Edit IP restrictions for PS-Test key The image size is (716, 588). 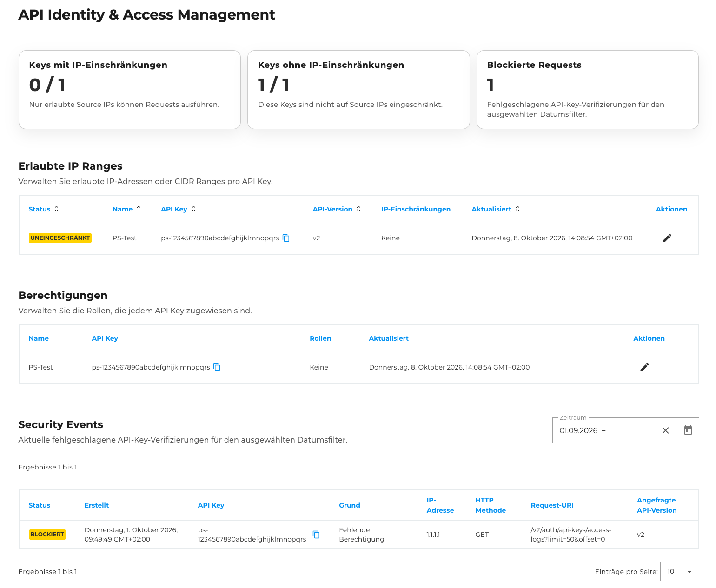tap(667, 238)
